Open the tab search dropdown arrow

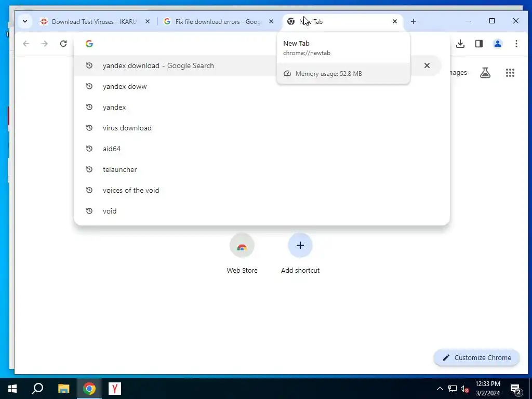[x=25, y=21]
